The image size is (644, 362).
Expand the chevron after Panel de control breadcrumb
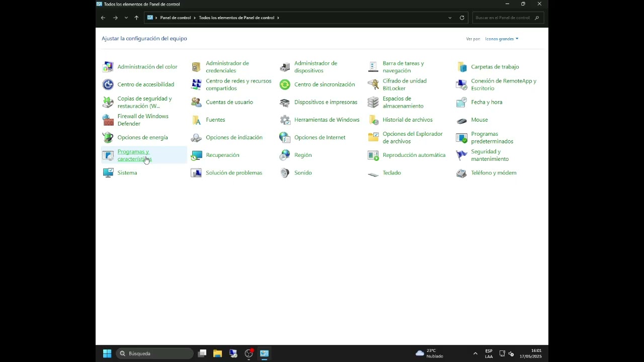point(195,18)
